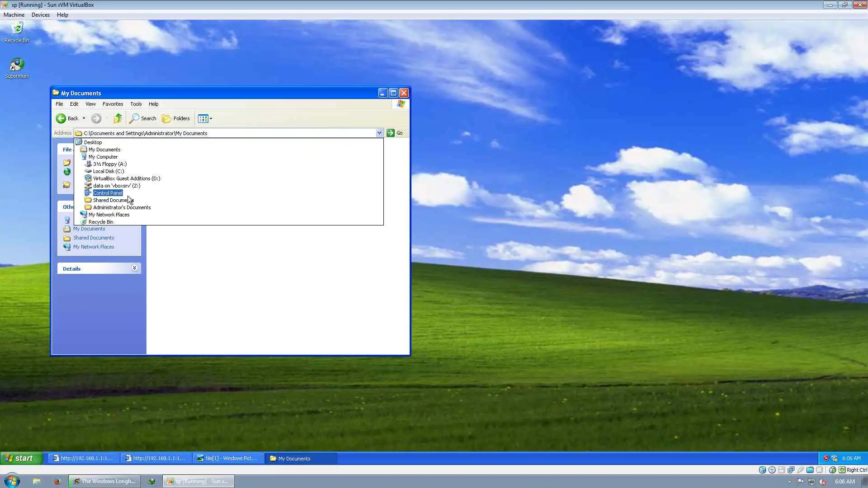Toggle the Folders pane button

pyautogui.click(x=176, y=118)
